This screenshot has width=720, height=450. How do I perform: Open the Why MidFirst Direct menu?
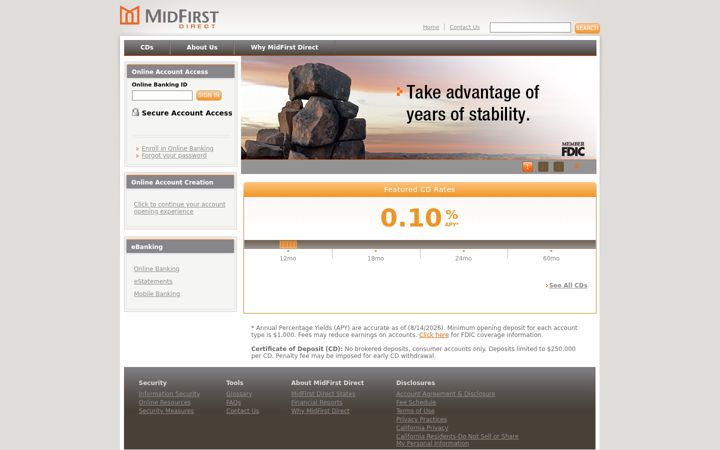click(x=284, y=47)
